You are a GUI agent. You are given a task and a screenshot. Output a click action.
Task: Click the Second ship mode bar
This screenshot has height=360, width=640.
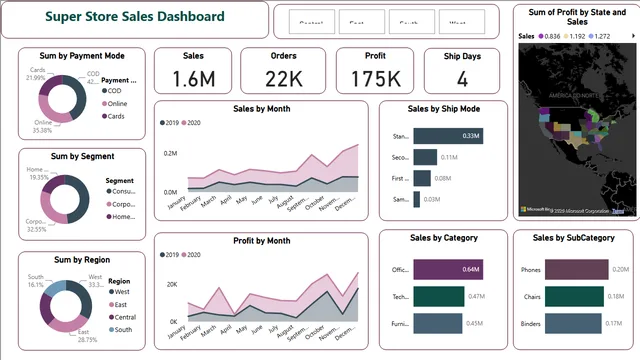425,157
